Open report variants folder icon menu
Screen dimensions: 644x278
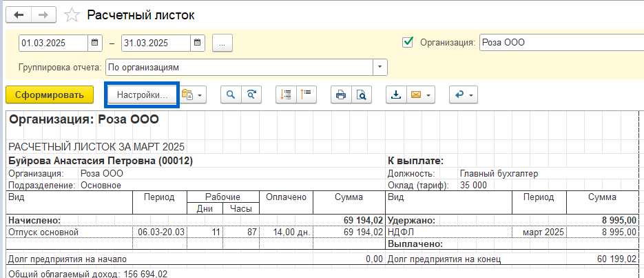coord(193,95)
